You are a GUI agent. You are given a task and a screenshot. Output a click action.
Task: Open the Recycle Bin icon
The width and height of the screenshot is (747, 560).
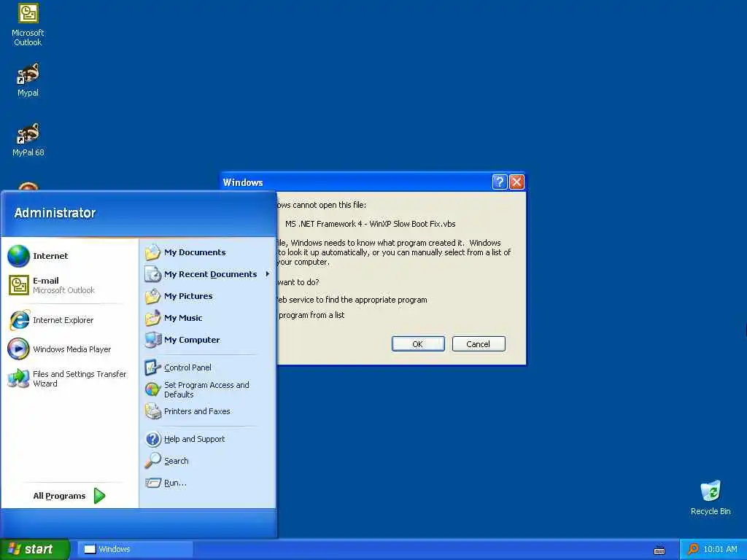click(x=711, y=498)
